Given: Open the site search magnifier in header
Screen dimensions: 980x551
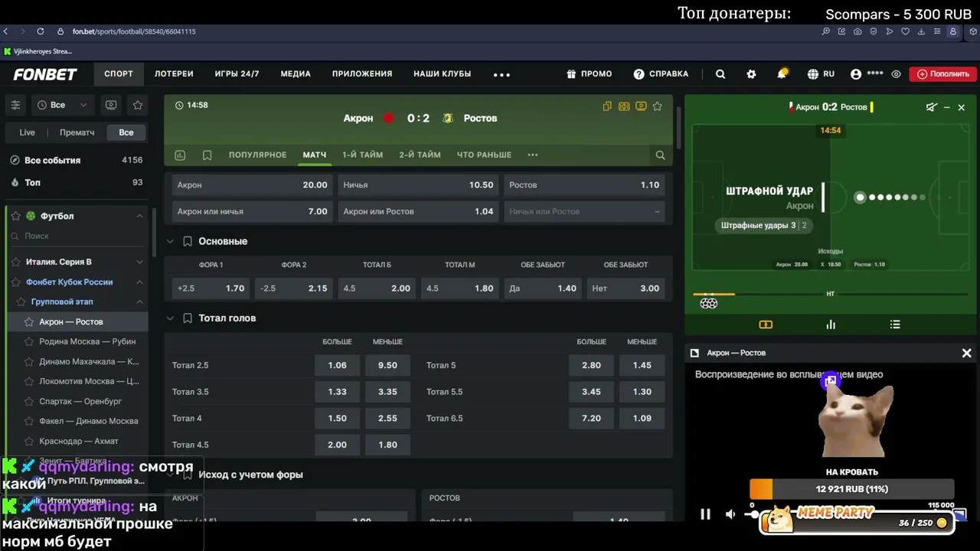Looking at the screenshot, I should 720,74.
